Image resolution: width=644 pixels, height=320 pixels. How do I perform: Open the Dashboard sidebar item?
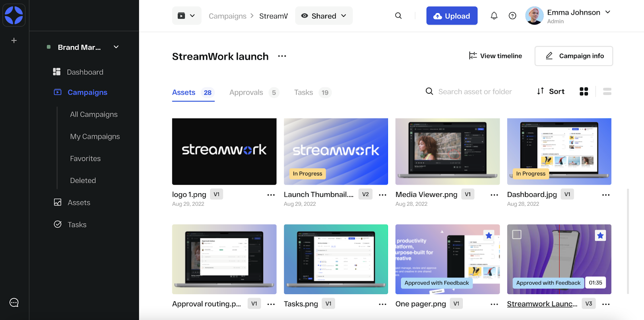(78, 72)
